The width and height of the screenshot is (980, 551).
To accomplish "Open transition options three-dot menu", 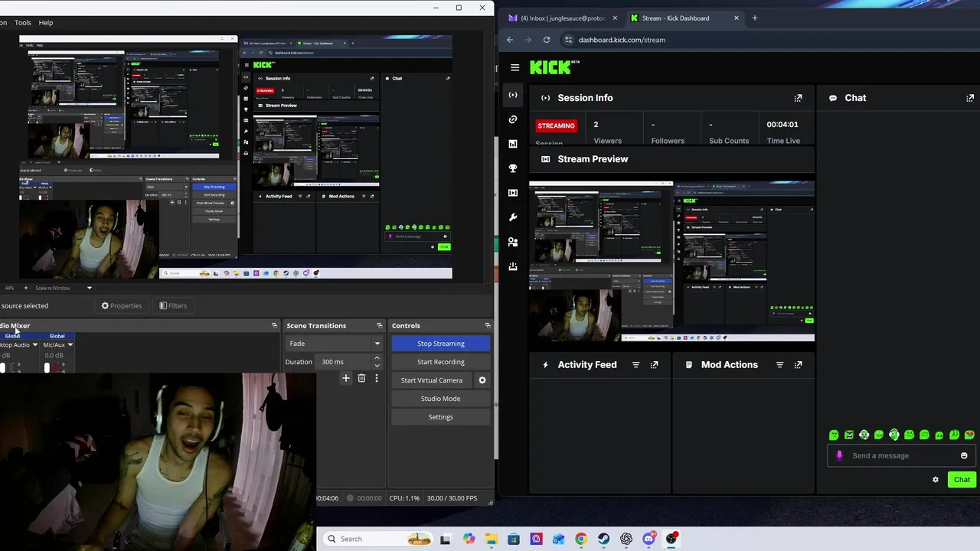I will [376, 378].
